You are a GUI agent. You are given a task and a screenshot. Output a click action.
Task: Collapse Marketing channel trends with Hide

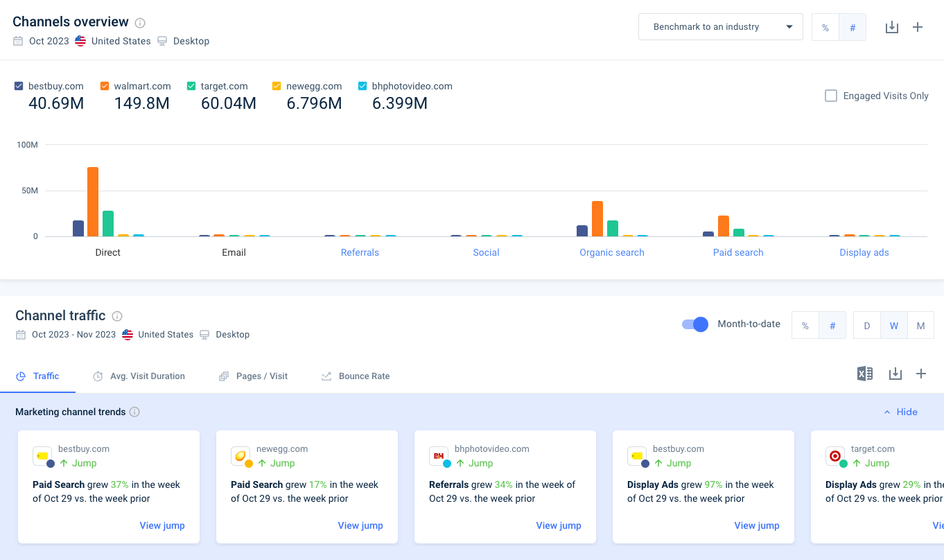[900, 412]
